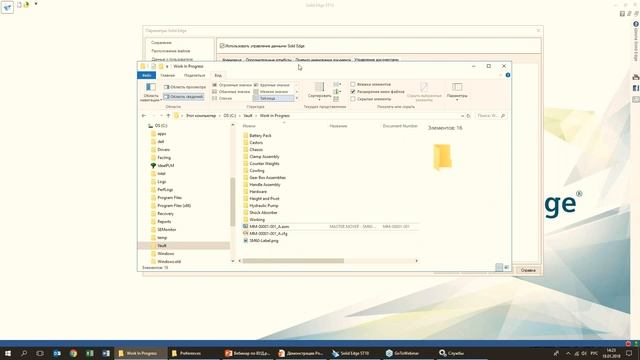
Task: Choose List (Список) layout
Action: (222, 98)
